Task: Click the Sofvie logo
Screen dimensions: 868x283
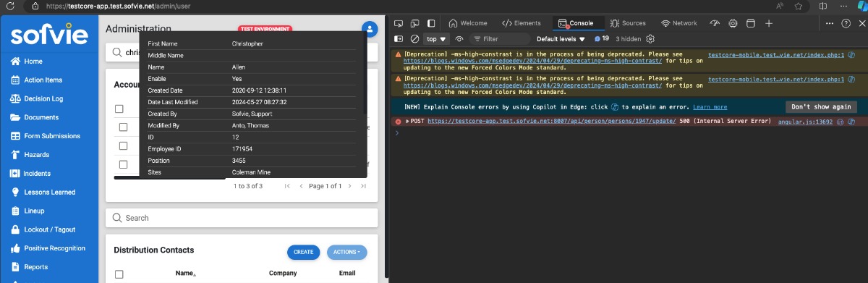Action: point(49,34)
